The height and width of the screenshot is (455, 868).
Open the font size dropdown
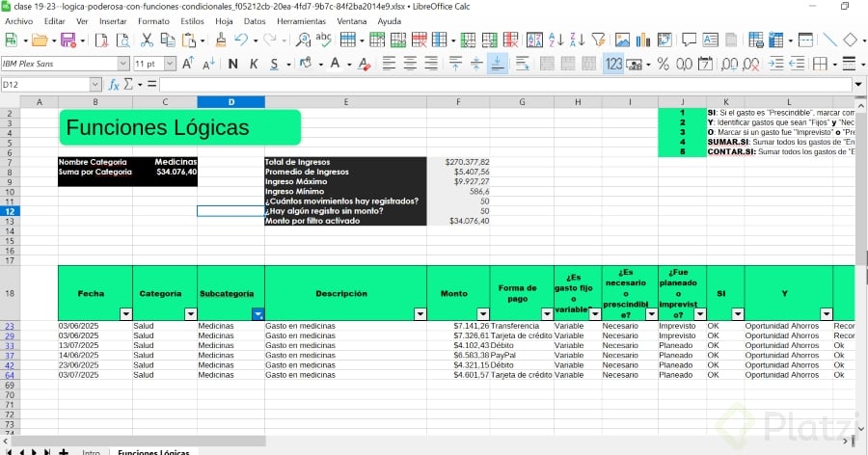[170, 64]
